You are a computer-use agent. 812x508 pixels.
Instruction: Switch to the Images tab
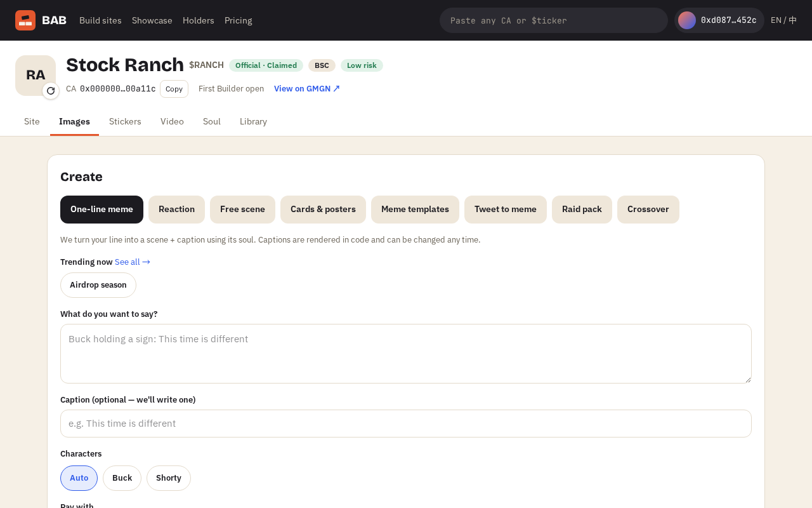click(75, 121)
